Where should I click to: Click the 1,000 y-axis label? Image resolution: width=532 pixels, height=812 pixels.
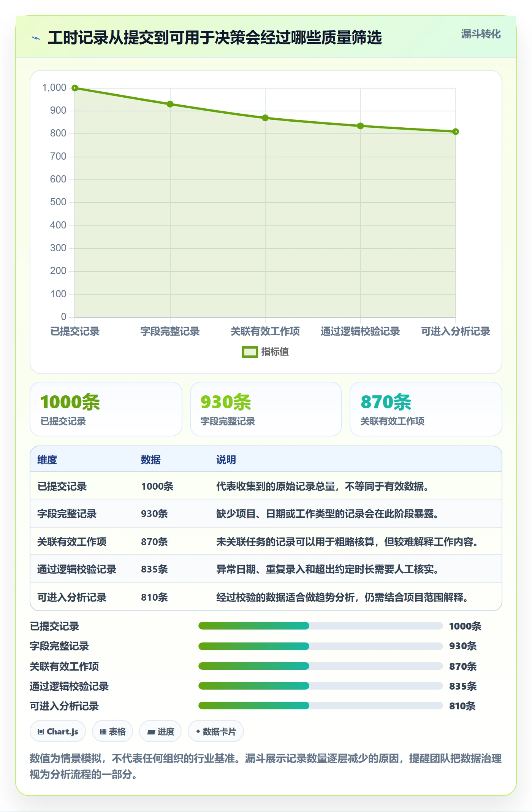tap(54, 88)
